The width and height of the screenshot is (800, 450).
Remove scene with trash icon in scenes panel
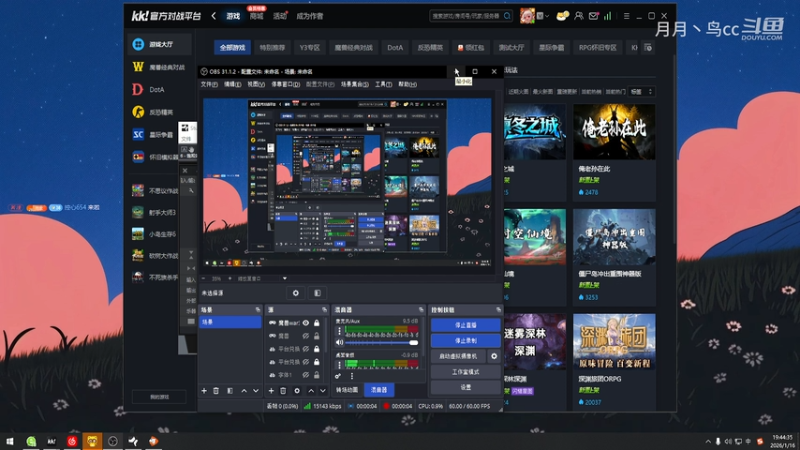coord(216,391)
